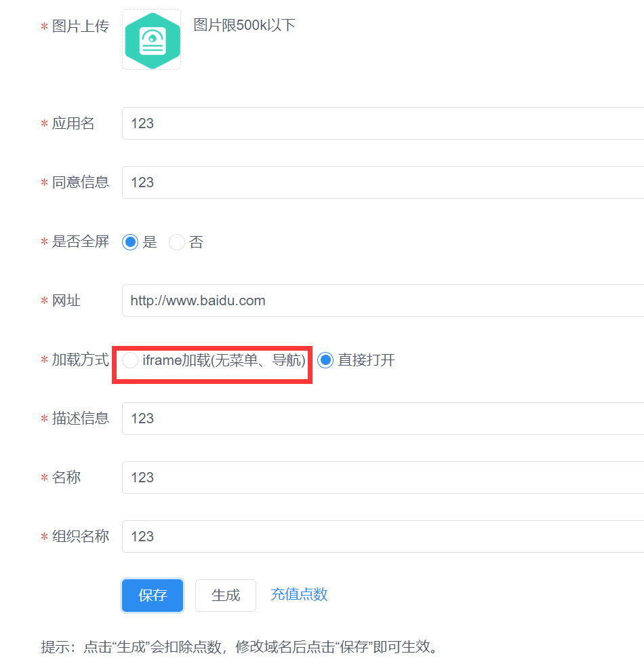Viewport: 644px width, 660px height.
Task: Click the 生成 button
Action: click(226, 596)
